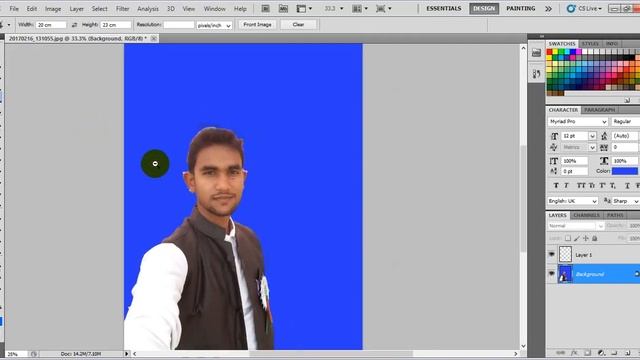Switch to the Paths tab
The width and height of the screenshot is (640, 360).
tap(615, 216)
